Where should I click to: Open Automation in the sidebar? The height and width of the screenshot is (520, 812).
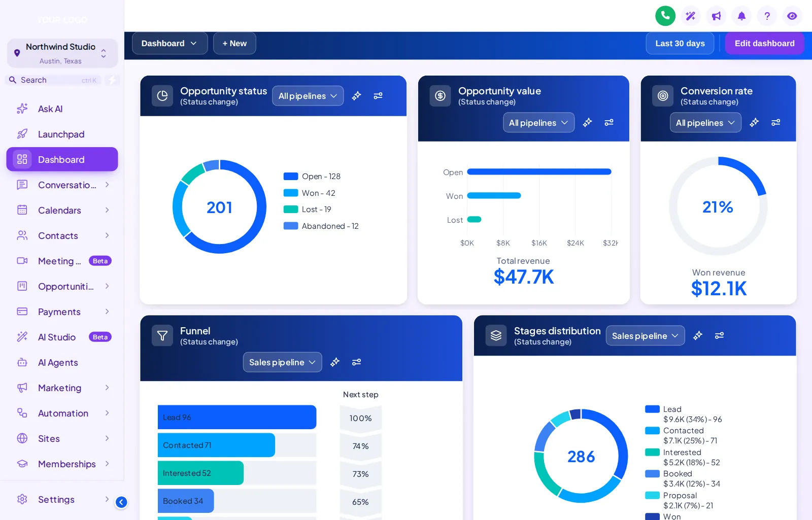click(x=62, y=413)
